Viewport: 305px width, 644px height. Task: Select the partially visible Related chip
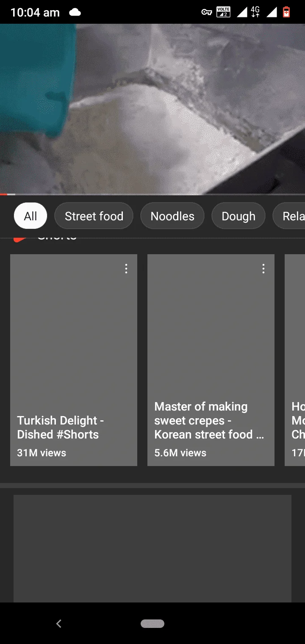(x=289, y=216)
